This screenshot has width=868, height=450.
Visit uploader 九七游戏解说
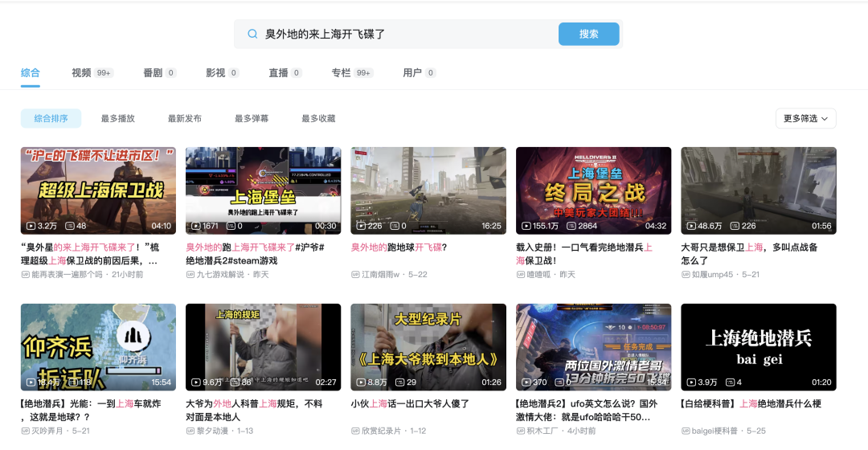(220, 275)
